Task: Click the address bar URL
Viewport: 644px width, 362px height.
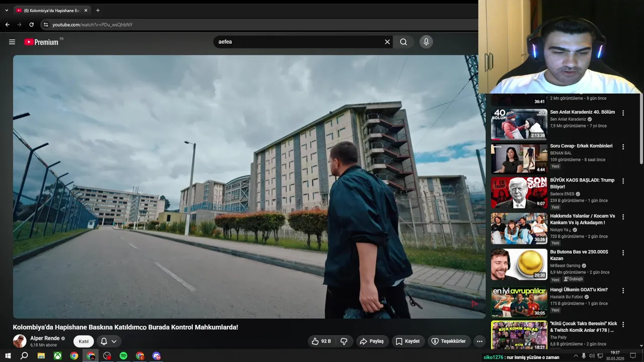Action: pyautogui.click(x=93, y=25)
